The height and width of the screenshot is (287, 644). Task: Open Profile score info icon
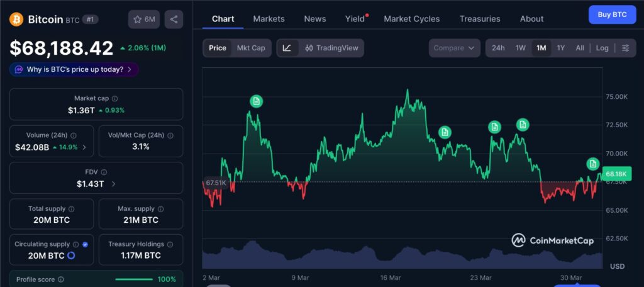pyautogui.click(x=61, y=279)
